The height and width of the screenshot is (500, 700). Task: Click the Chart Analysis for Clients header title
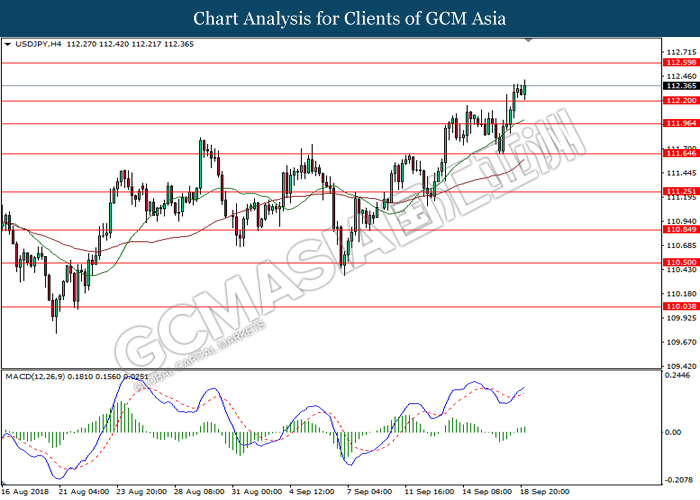(350, 19)
